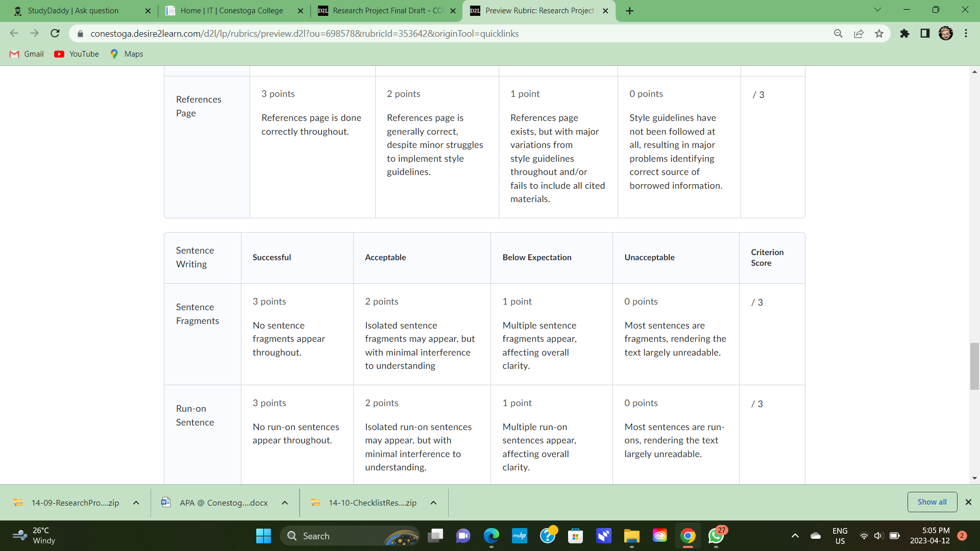This screenshot has height=551, width=980.
Task: Open WhatsApp from the taskbar
Action: pyautogui.click(x=716, y=536)
